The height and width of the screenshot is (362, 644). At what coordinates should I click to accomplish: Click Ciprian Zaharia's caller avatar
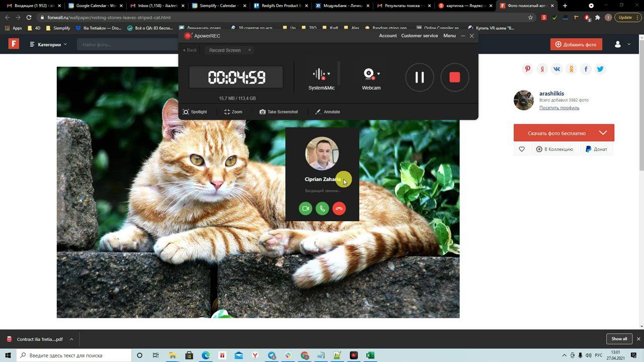coord(322,153)
